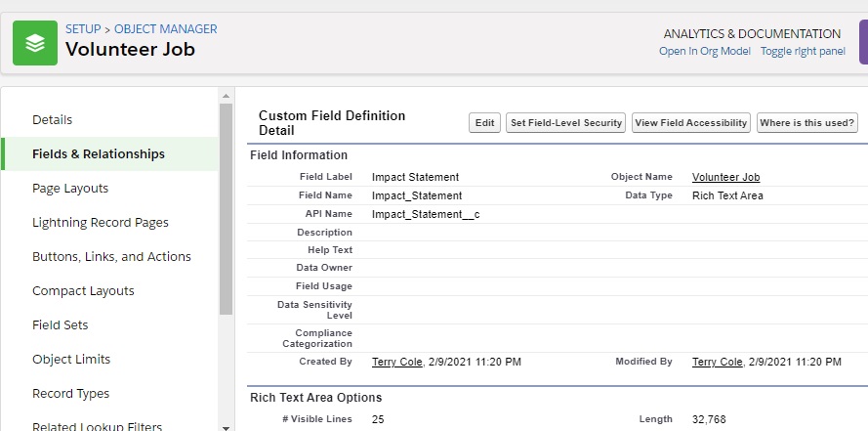This screenshot has height=431, width=868.
Task: Click the 25 visible lines value
Action: tap(378, 419)
